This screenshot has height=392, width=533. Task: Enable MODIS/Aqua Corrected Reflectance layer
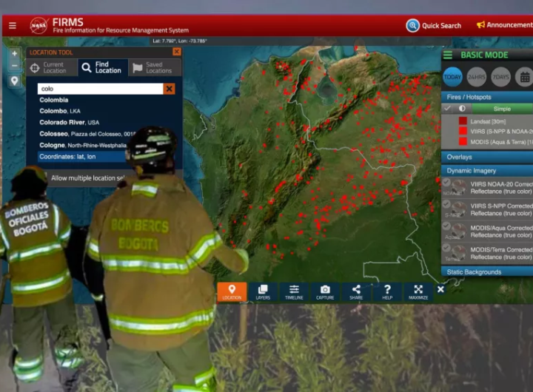pos(447,226)
